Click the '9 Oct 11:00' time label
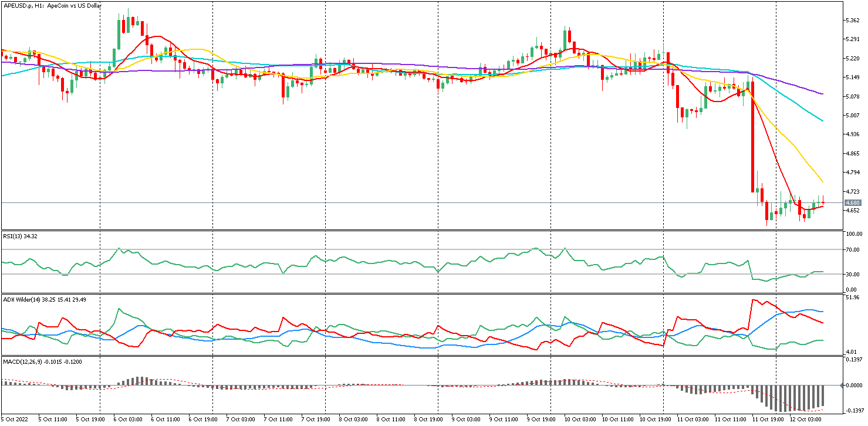Viewport: 868px width, 426px height. pos(504,420)
